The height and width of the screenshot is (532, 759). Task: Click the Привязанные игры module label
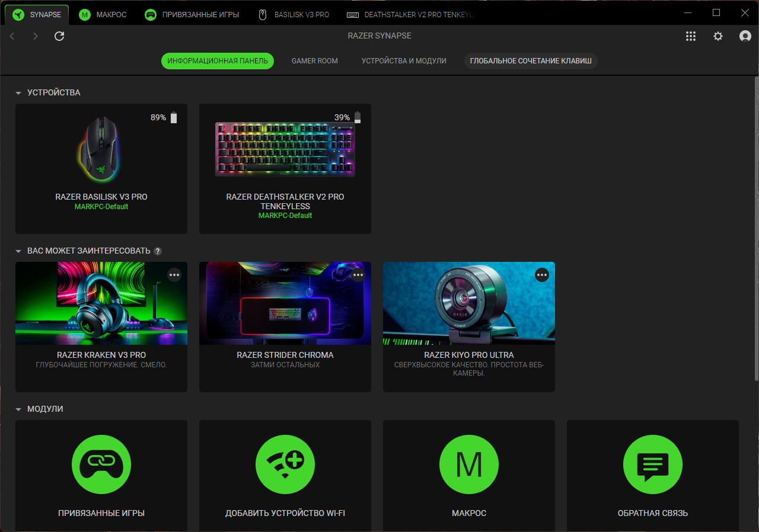(x=101, y=513)
